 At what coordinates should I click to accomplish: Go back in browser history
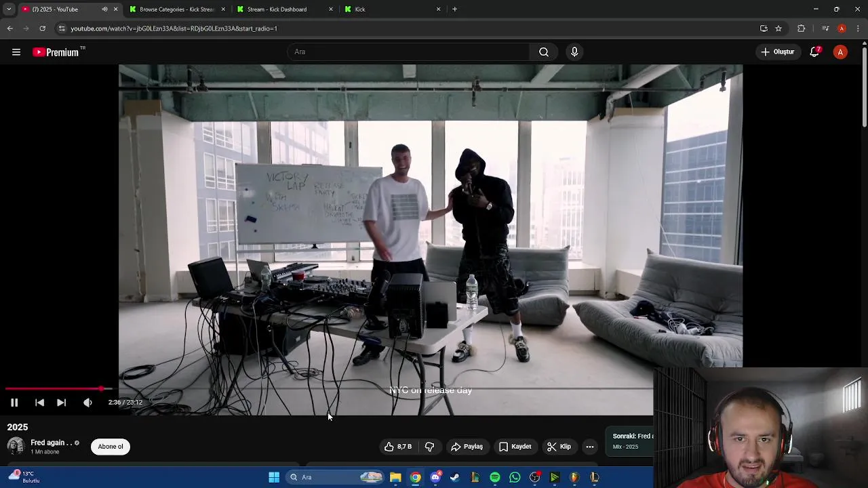(9, 28)
